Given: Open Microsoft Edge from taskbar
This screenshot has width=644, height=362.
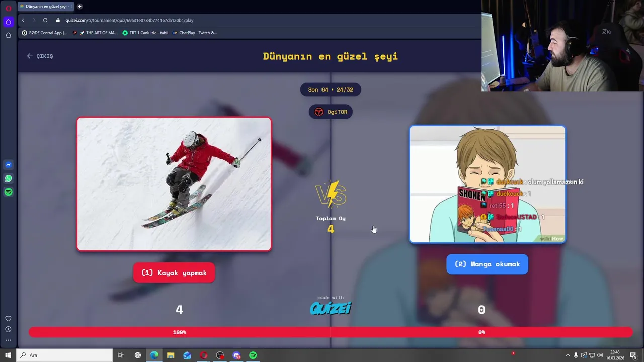Looking at the screenshot, I should click(x=154, y=355).
